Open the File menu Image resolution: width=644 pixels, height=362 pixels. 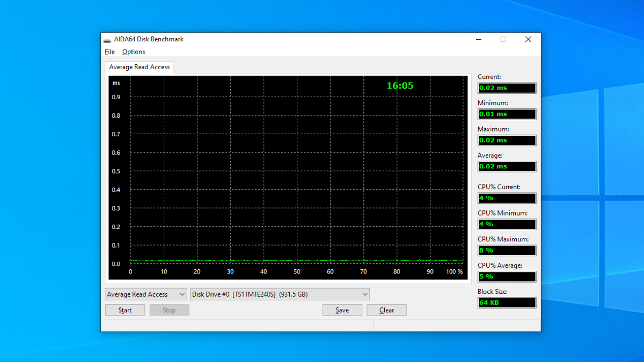[x=109, y=52]
